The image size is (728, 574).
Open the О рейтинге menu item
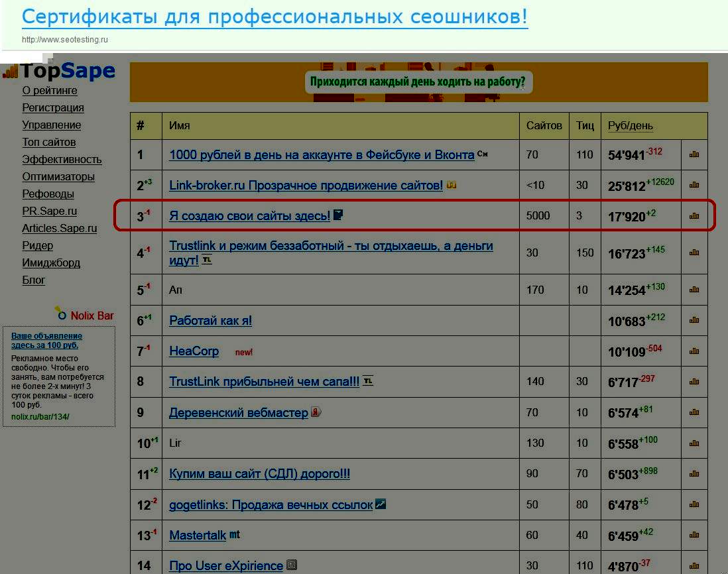pos(50,91)
